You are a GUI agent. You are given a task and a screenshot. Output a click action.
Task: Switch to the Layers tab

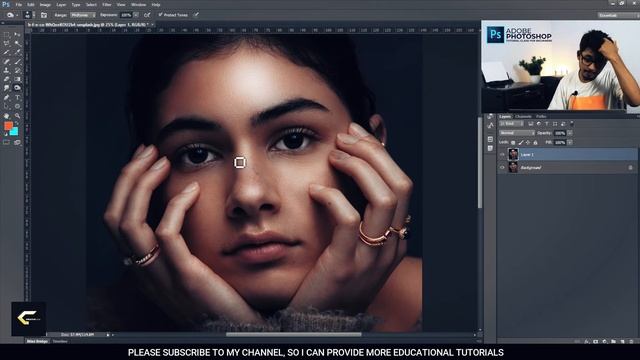click(505, 117)
